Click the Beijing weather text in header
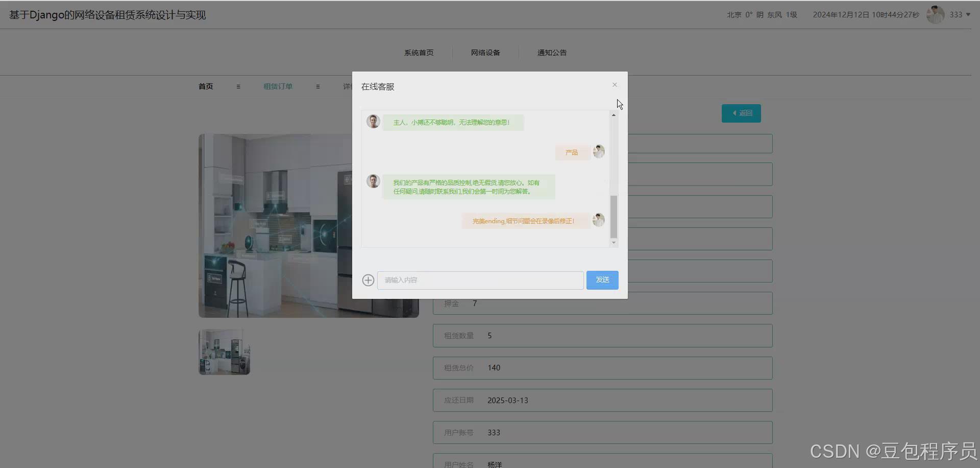Screen dimensions: 980x468 coord(762,15)
